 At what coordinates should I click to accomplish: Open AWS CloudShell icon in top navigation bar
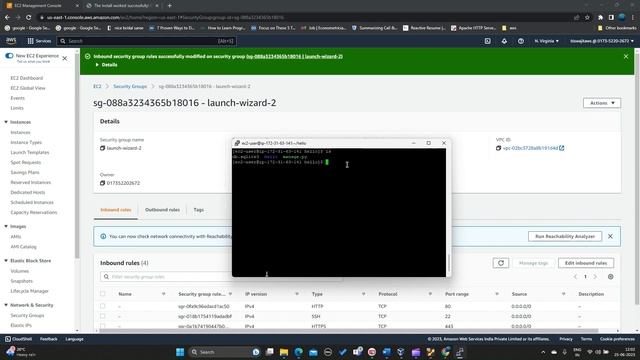(487, 41)
